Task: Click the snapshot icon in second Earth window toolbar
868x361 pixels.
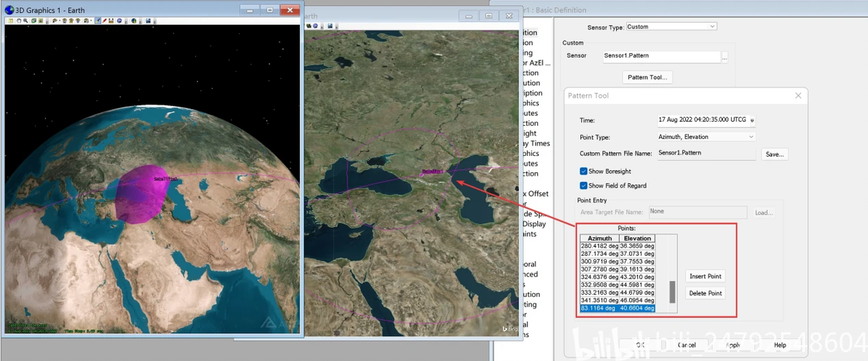Action: (x=330, y=26)
